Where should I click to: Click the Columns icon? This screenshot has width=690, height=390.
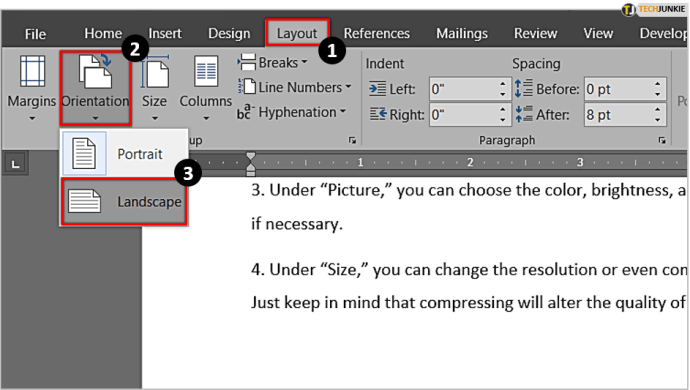[206, 71]
